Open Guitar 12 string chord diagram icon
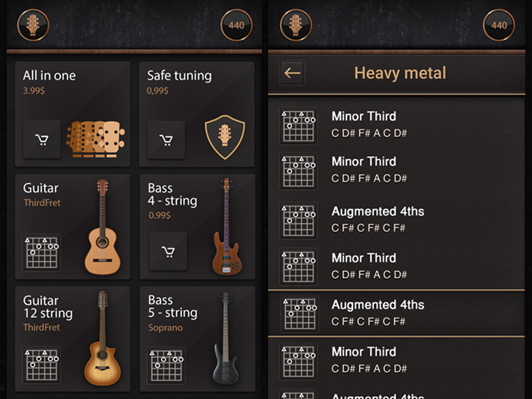 point(41,364)
